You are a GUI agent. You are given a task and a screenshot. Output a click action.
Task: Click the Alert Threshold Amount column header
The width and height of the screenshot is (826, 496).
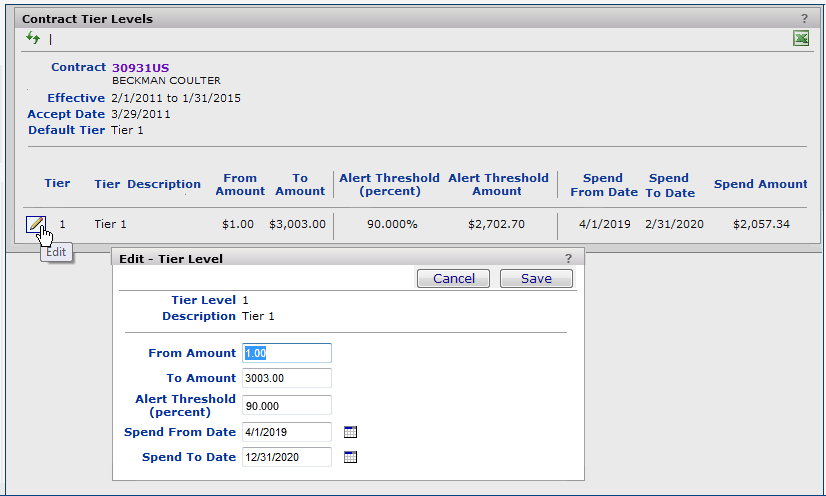498,184
